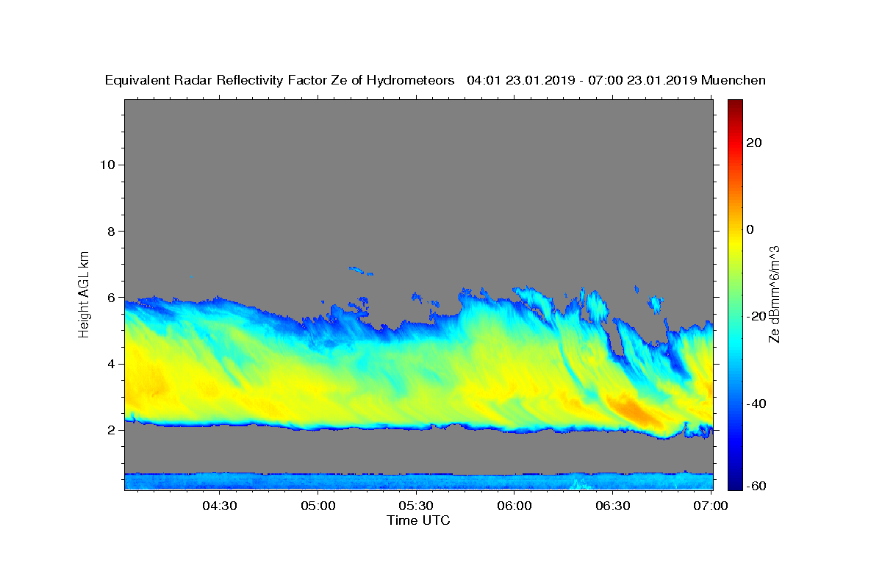This screenshot has width=882, height=588.
Task: Click the 'Muenchen' location label in title
Action: tap(734, 80)
